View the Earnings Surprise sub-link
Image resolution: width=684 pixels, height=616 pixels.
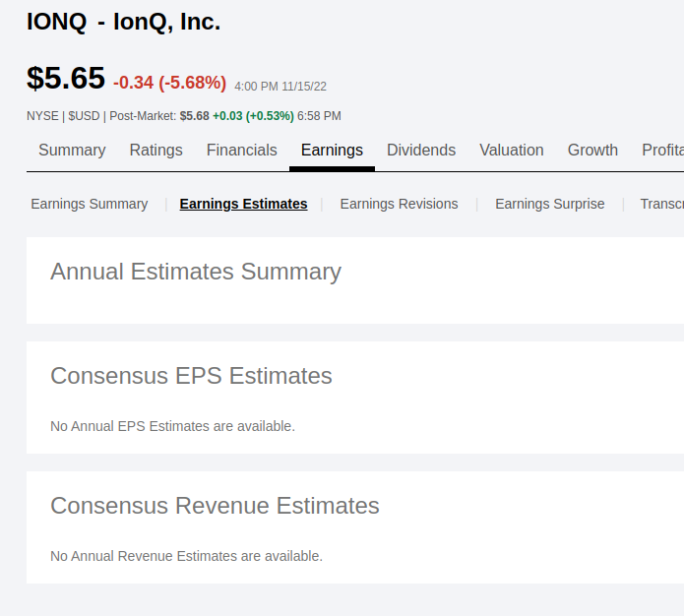click(550, 205)
